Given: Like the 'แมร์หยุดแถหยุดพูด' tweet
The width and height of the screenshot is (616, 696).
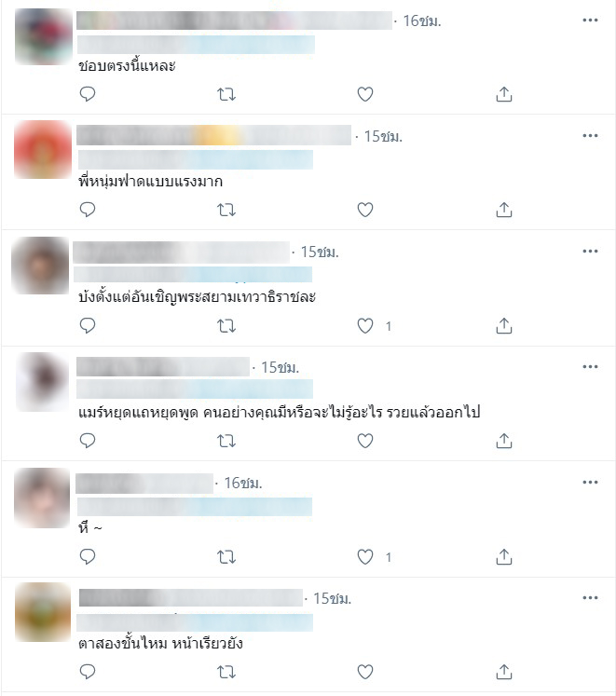Looking at the screenshot, I should (x=365, y=441).
